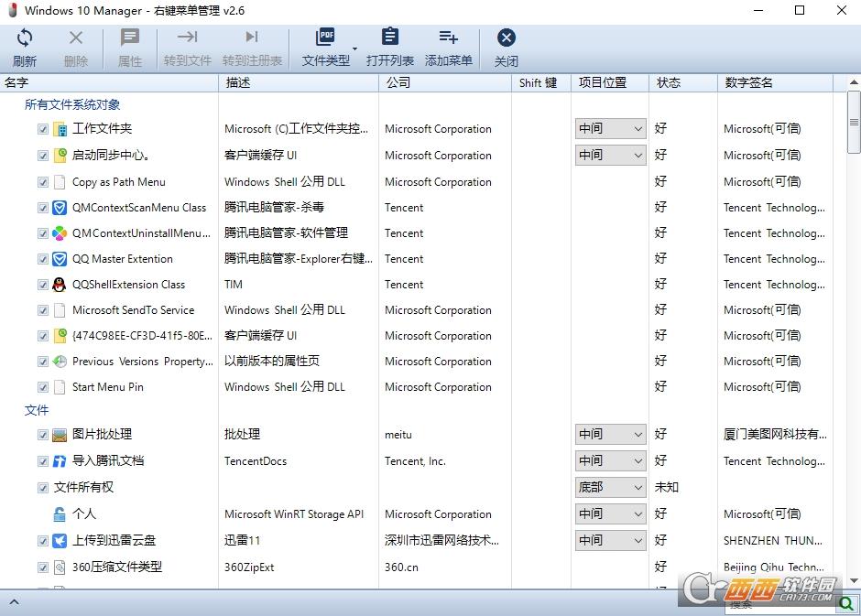
Task: Click the scrollbar down arrow
Action: [854, 580]
